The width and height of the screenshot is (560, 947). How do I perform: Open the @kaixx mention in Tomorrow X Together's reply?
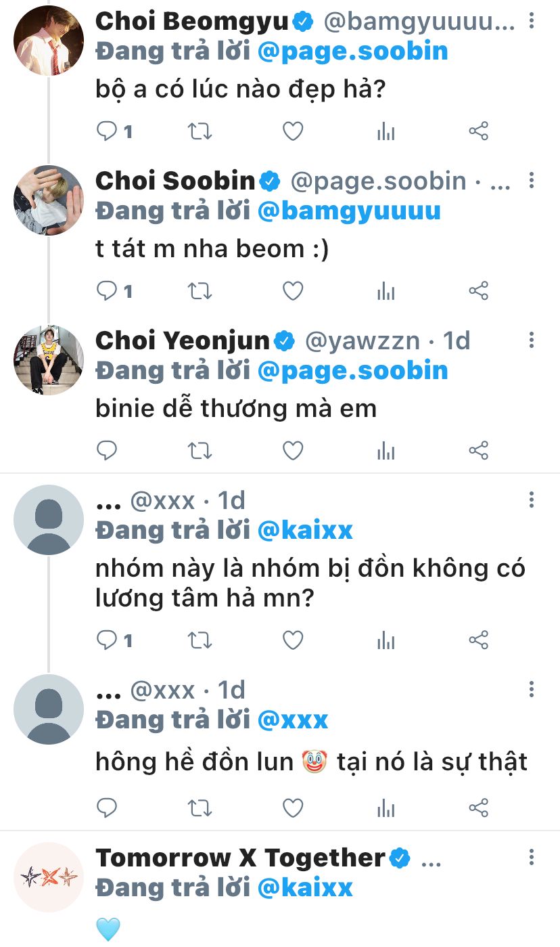pyautogui.click(x=305, y=887)
